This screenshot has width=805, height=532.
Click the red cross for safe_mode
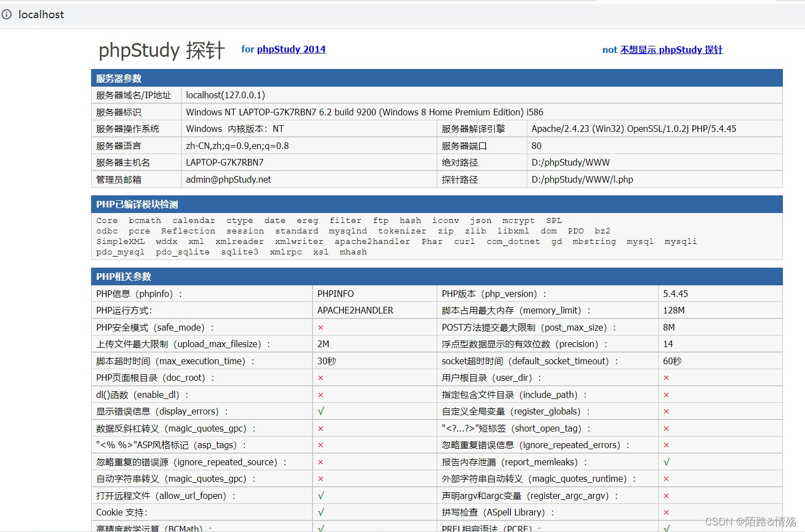[x=321, y=328]
